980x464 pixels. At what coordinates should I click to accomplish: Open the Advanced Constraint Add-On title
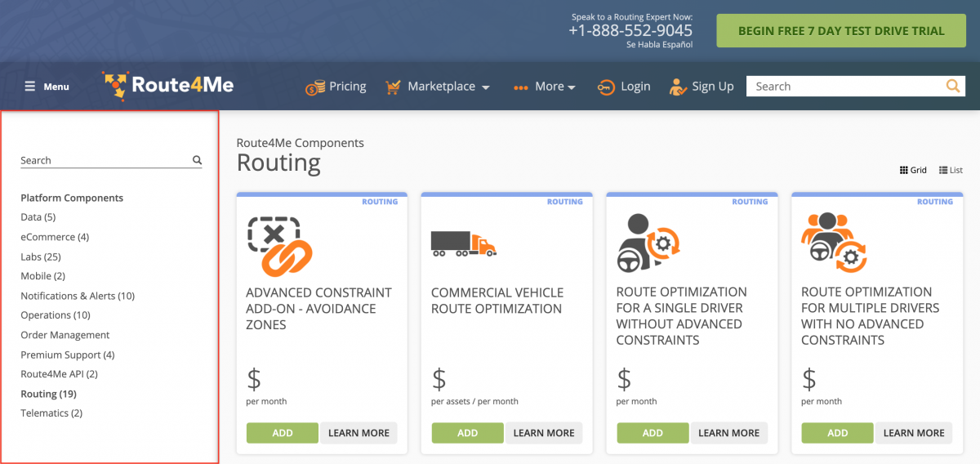[x=319, y=308]
